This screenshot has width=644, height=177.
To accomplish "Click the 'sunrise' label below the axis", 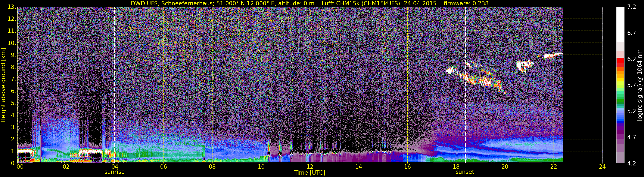I will (x=115, y=172).
